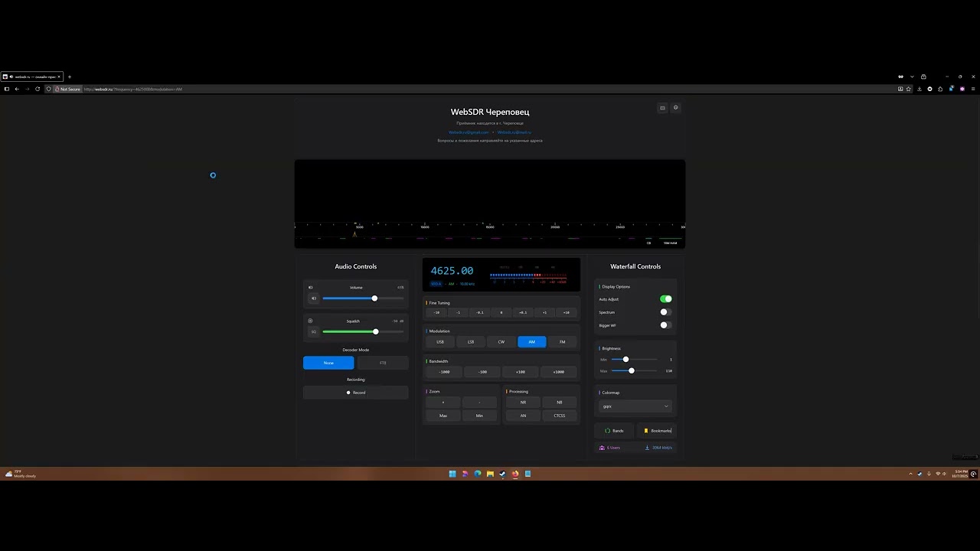The height and width of the screenshot is (551, 980).
Task: Zoom in with the + button
Action: pyautogui.click(x=443, y=402)
